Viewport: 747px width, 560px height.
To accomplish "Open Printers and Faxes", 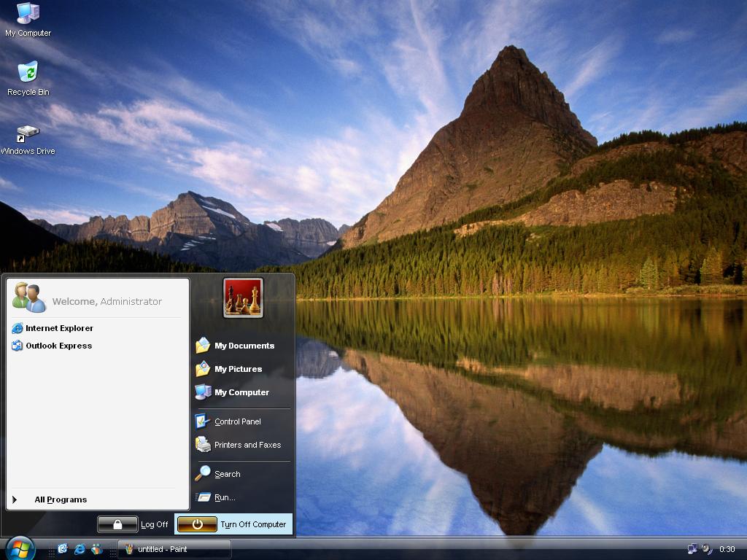I will click(x=247, y=445).
